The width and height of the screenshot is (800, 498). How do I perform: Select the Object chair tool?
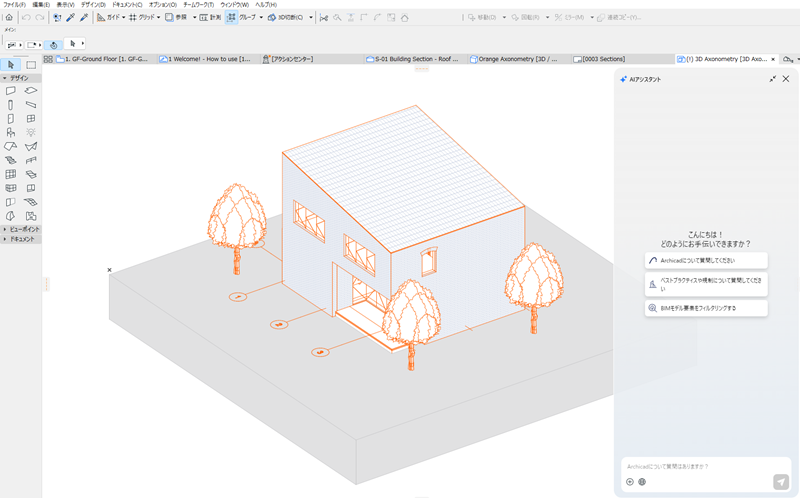11,133
